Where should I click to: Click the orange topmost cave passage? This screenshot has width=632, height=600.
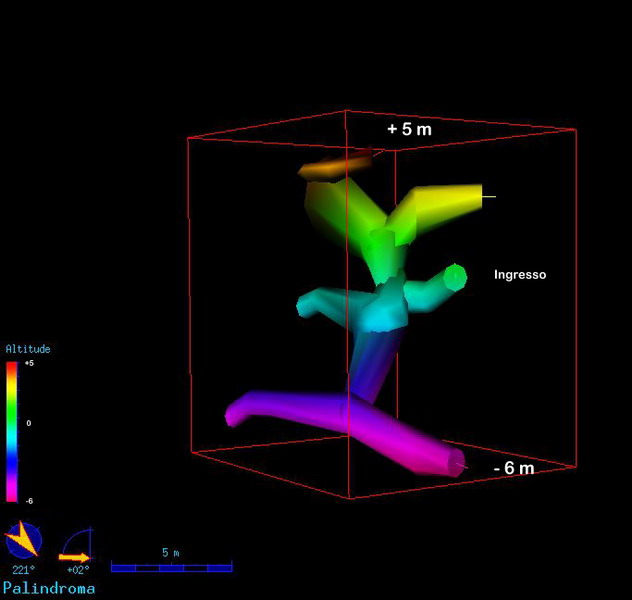tap(335, 164)
